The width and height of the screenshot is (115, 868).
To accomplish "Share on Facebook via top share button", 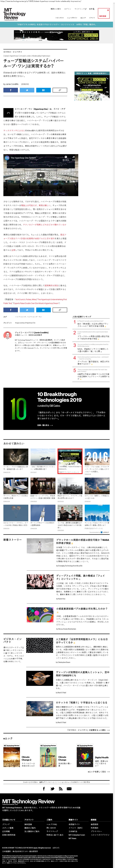I will coord(11,90).
